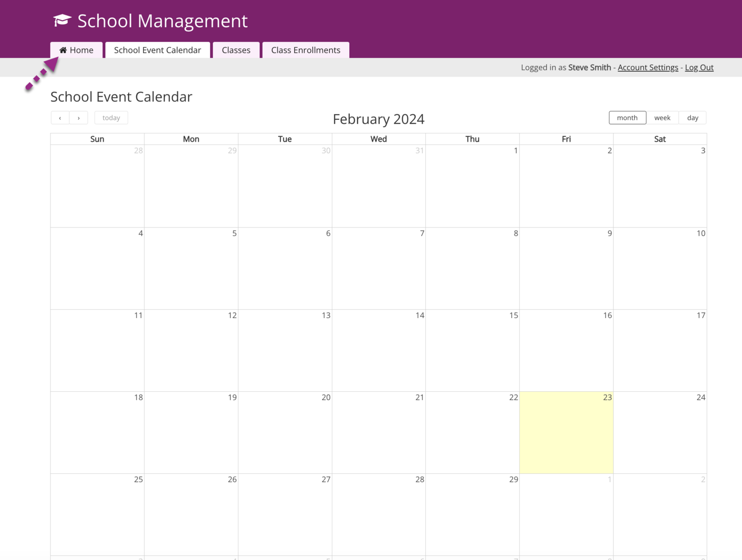Select the February 1 day cell
742x560 pixels.
click(x=472, y=187)
